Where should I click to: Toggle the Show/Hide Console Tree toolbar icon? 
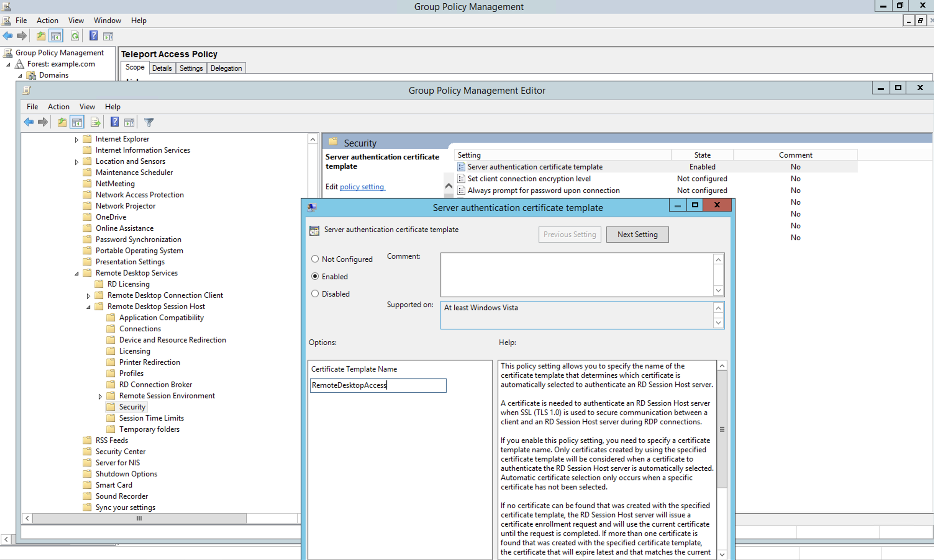[x=77, y=122]
